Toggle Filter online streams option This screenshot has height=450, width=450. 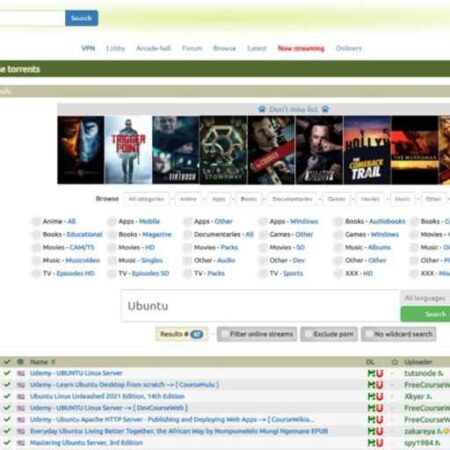[257, 334]
